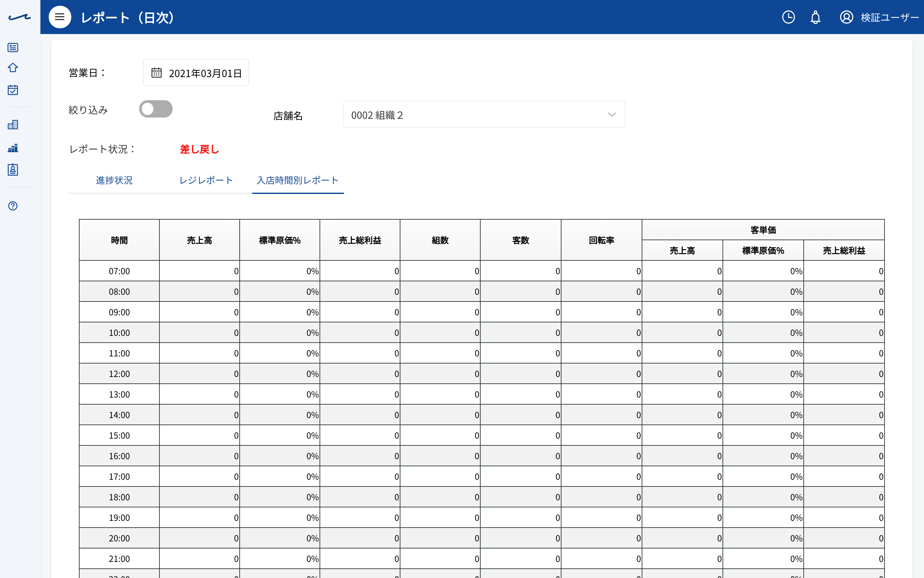Click the 組数 column header
This screenshot has width=924, height=578.
(440, 240)
